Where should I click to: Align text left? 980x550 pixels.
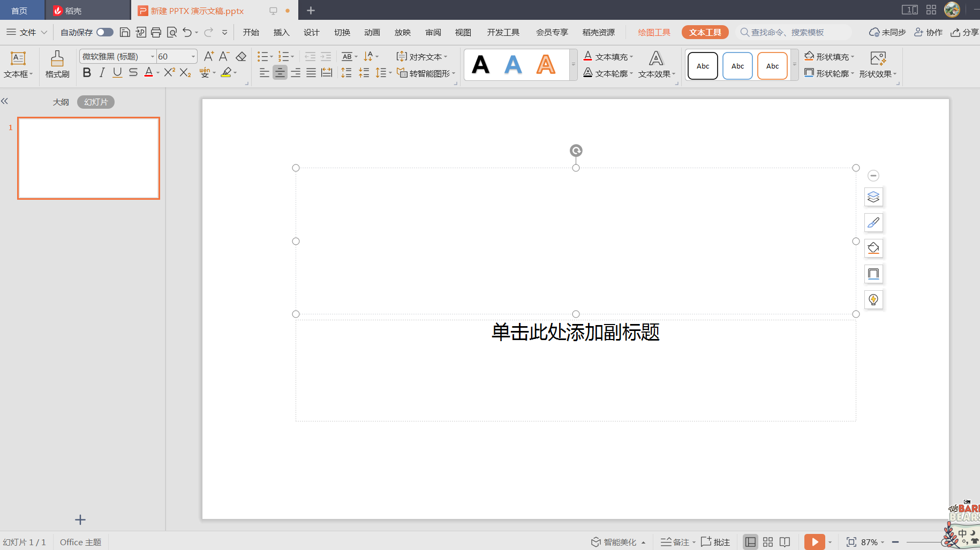coord(264,72)
